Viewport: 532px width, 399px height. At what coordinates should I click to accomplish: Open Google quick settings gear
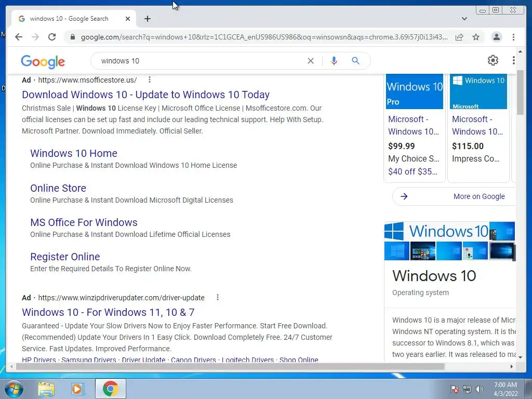[x=493, y=60]
